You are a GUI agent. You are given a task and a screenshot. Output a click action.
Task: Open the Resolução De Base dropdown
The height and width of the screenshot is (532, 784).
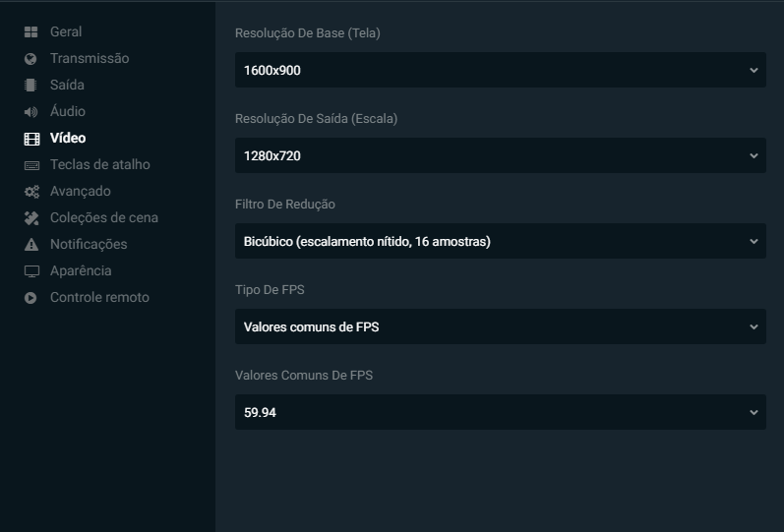(501, 70)
